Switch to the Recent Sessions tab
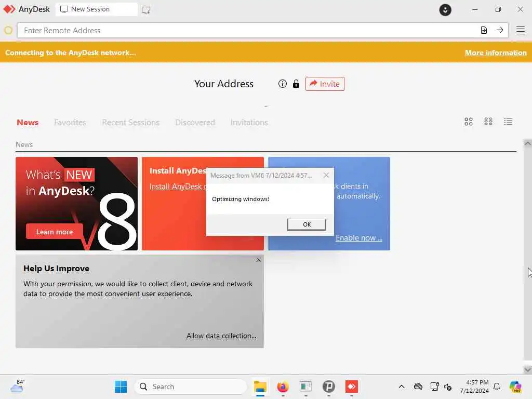532x399 pixels. [130, 123]
